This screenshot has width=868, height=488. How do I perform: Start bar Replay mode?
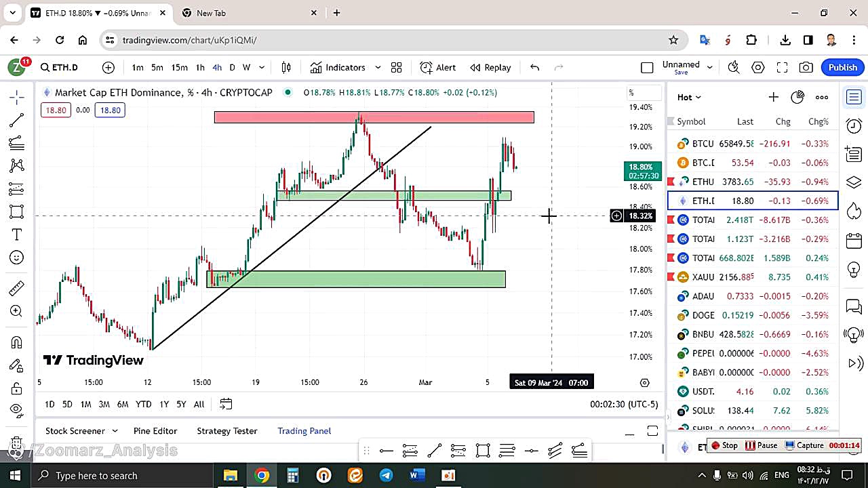click(490, 67)
